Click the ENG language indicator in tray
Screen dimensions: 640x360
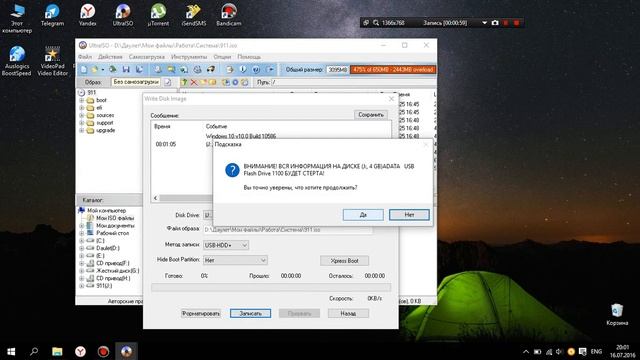pyautogui.click(x=596, y=351)
